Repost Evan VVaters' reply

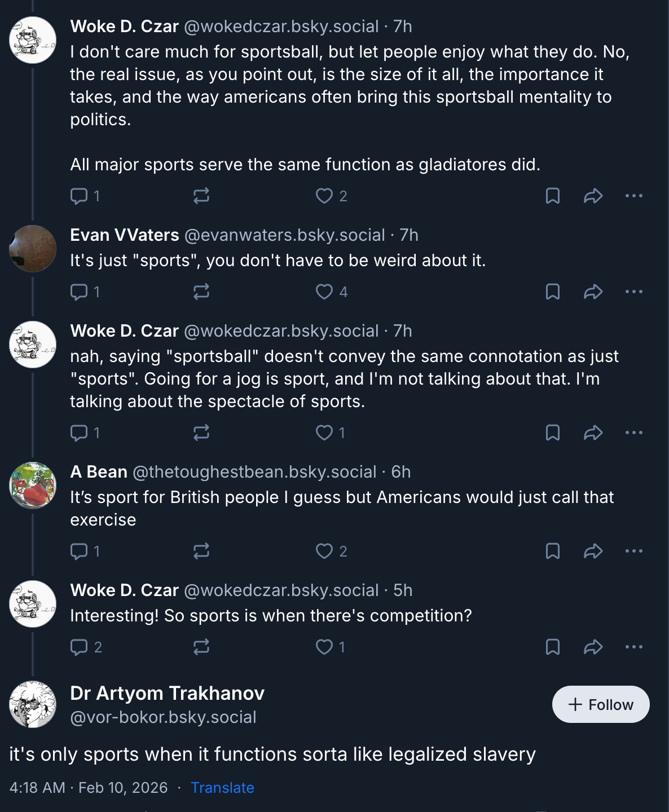201,292
